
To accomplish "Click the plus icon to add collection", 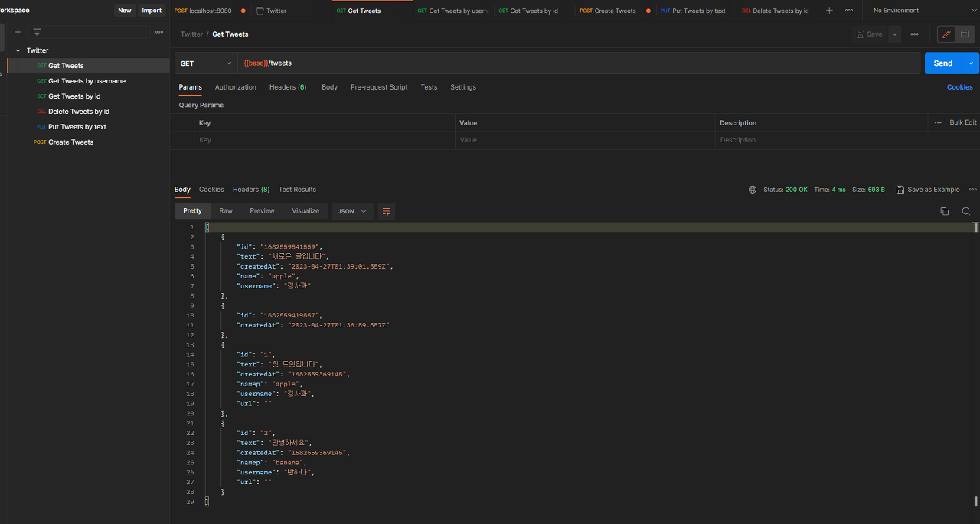I will pyautogui.click(x=18, y=32).
